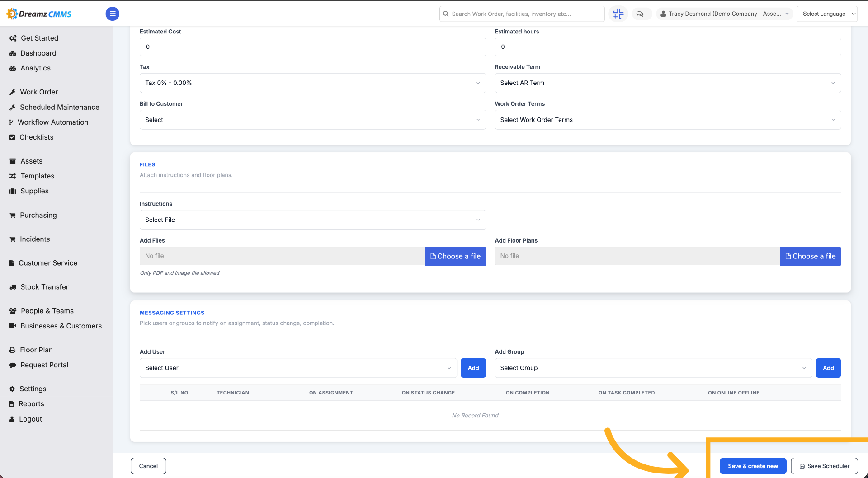The image size is (868, 478).
Task: Click the ON COMPLETION column header
Action: pyautogui.click(x=528, y=393)
